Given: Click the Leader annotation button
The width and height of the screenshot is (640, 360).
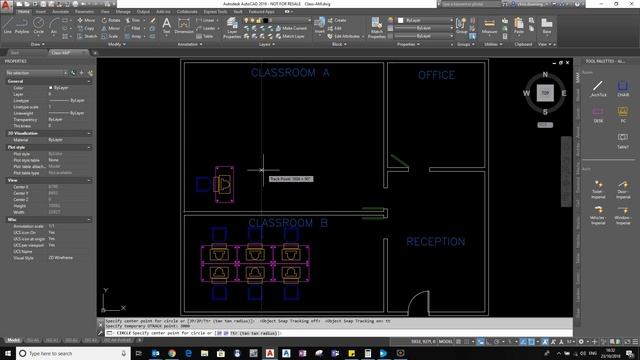Looking at the screenshot, I should [x=206, y=28].
